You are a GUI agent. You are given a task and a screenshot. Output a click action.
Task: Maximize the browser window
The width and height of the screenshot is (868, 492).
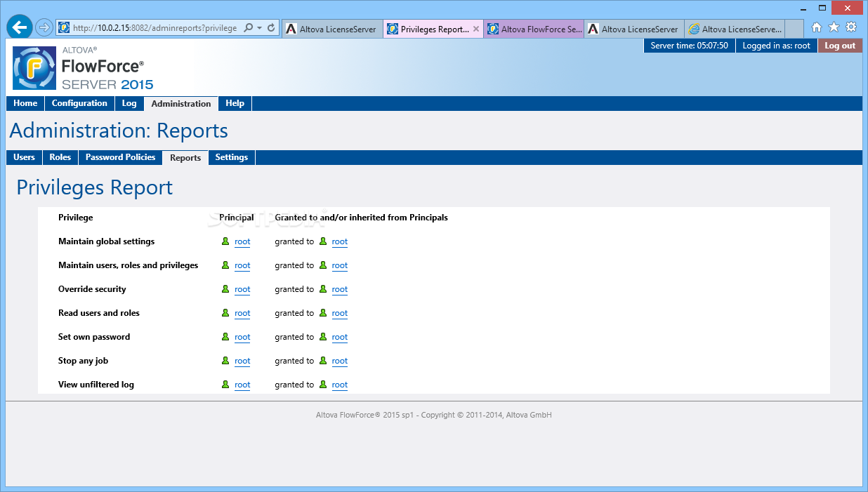[822, 7]
